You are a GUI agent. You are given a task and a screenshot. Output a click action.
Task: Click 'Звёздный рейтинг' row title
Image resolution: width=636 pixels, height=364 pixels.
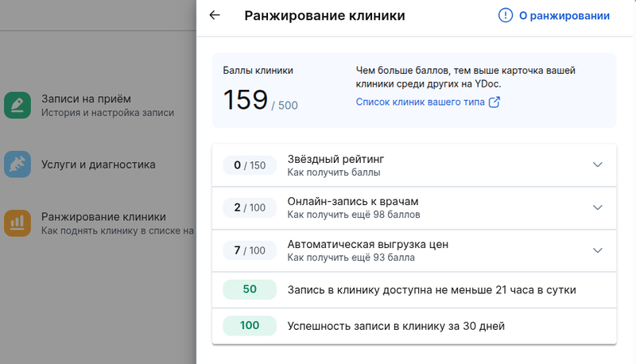pos(335,159)
